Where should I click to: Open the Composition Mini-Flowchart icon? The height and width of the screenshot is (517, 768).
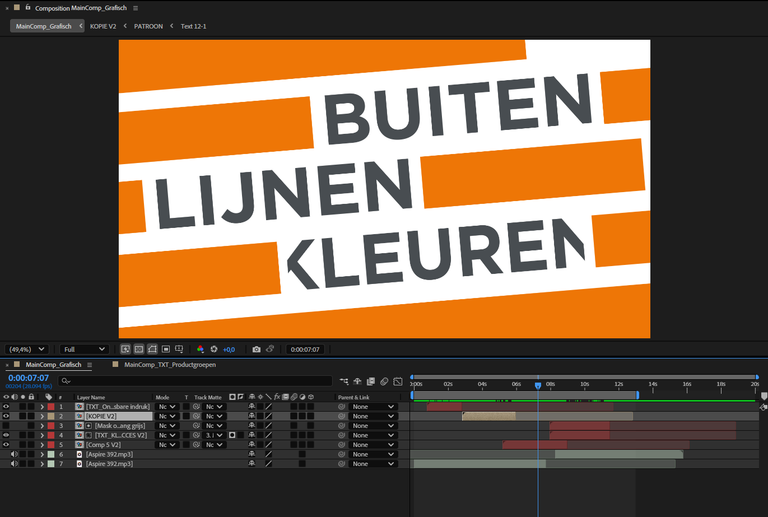(x=344, y=381)
